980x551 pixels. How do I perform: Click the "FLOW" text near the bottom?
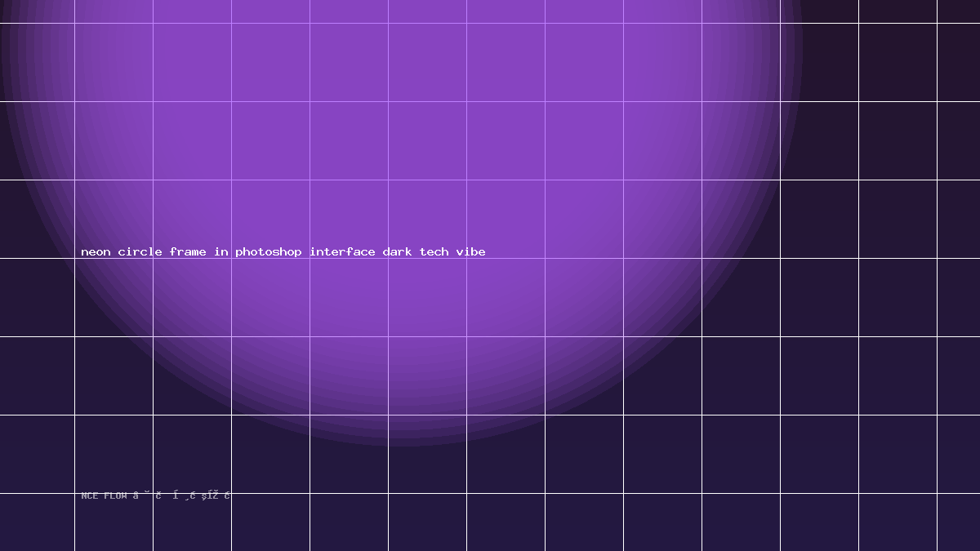(x=115, y=495)
